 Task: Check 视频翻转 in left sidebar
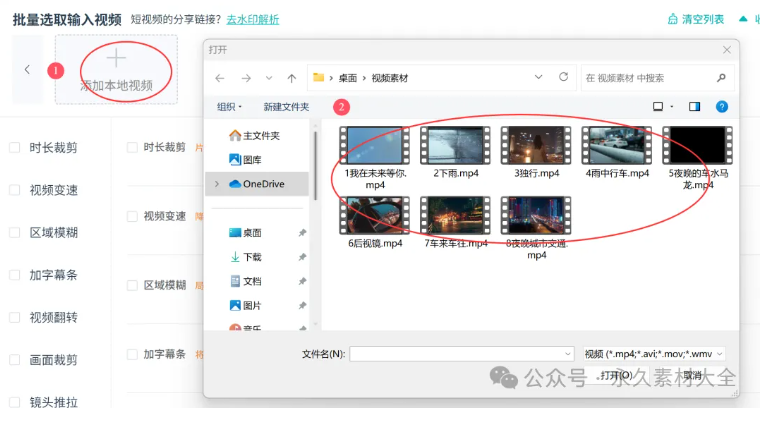[x=15, y=317]
